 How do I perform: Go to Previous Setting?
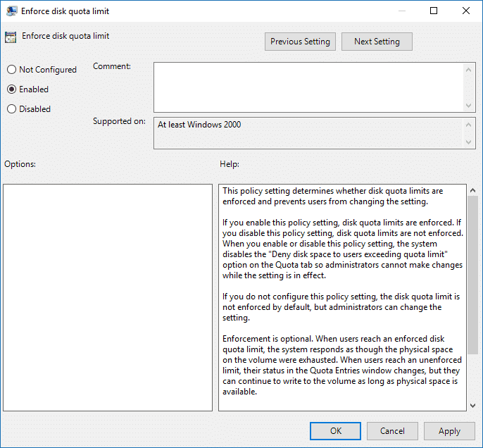(x=300, y=42)
